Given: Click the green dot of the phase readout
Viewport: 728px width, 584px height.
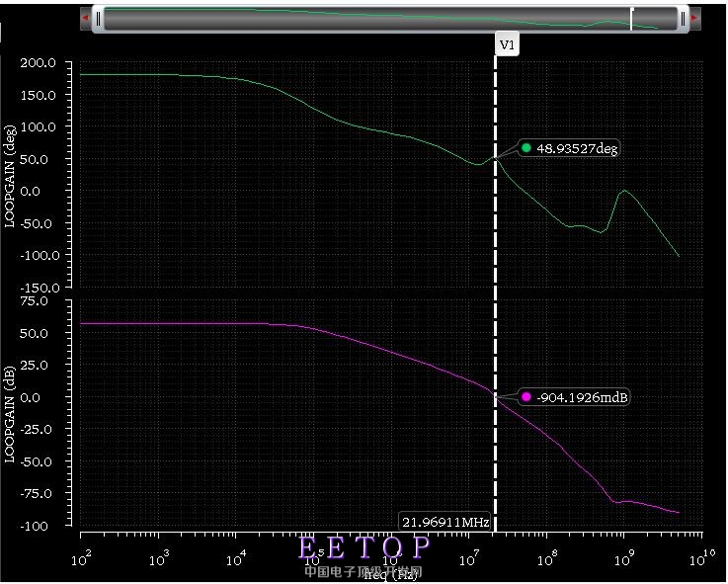Looking at the screenshot, I should [x=526, y=148].
